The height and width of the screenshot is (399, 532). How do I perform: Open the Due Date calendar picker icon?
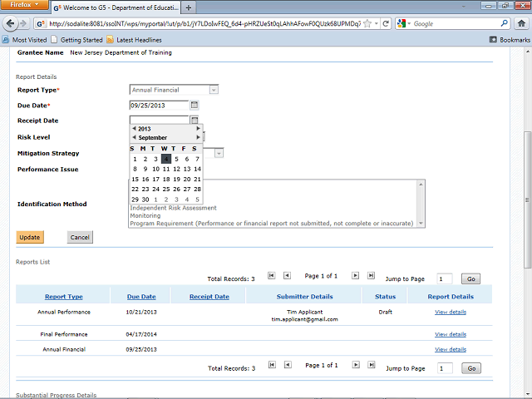click(x=195, y=106)
